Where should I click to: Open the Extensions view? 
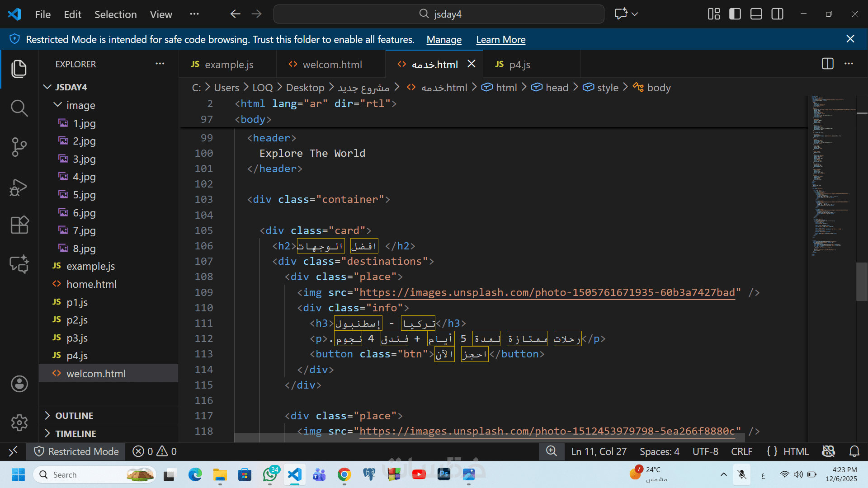[19, 225]
